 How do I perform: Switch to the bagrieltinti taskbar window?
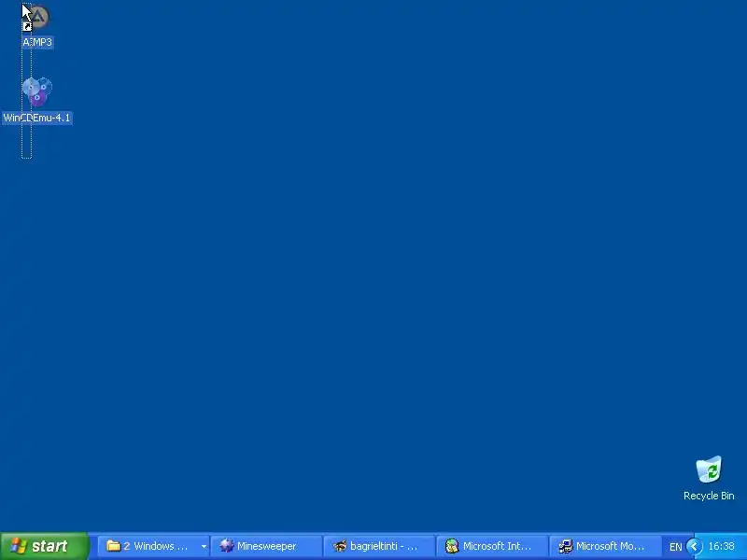pos(379,546)
